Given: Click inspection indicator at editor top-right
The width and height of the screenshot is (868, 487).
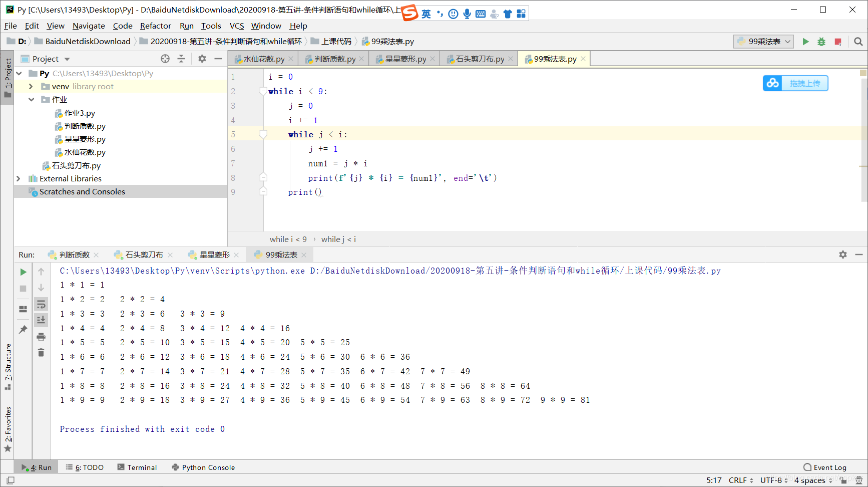Looking at the screenshot, I should coord(863,73).
